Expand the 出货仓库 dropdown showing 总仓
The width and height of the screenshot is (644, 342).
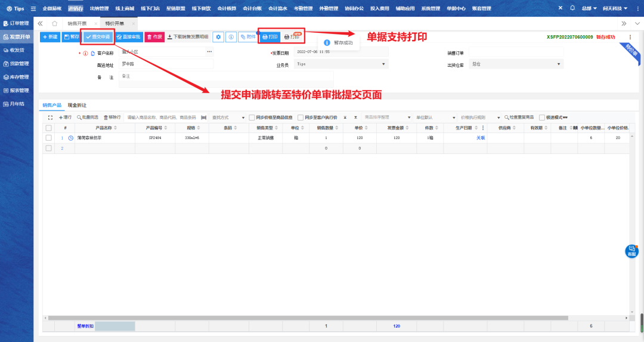[516, 64]
